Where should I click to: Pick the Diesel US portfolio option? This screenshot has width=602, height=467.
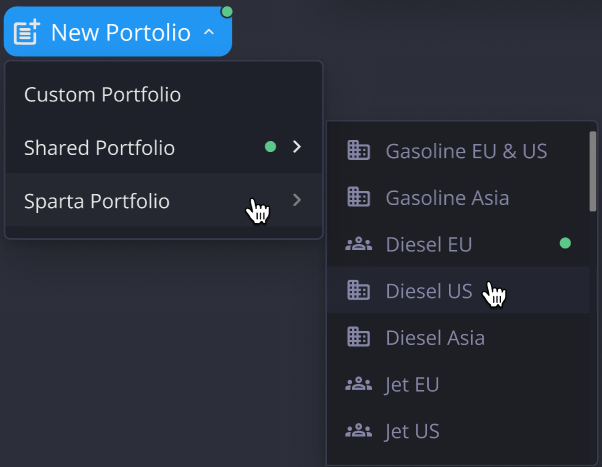tap(428, 291)
